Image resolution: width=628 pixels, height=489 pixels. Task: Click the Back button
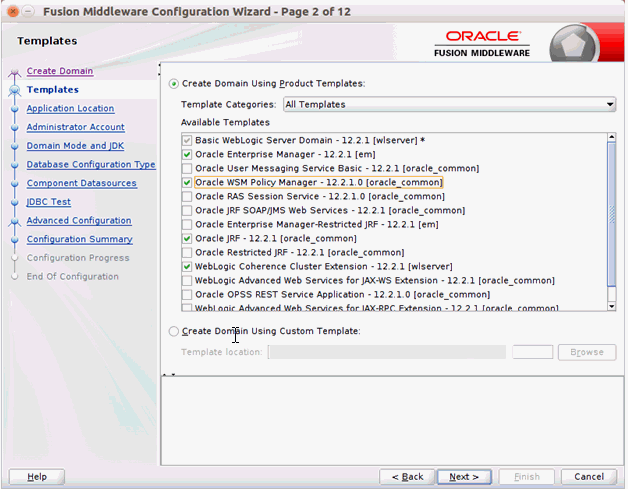(x=407, y=477)
